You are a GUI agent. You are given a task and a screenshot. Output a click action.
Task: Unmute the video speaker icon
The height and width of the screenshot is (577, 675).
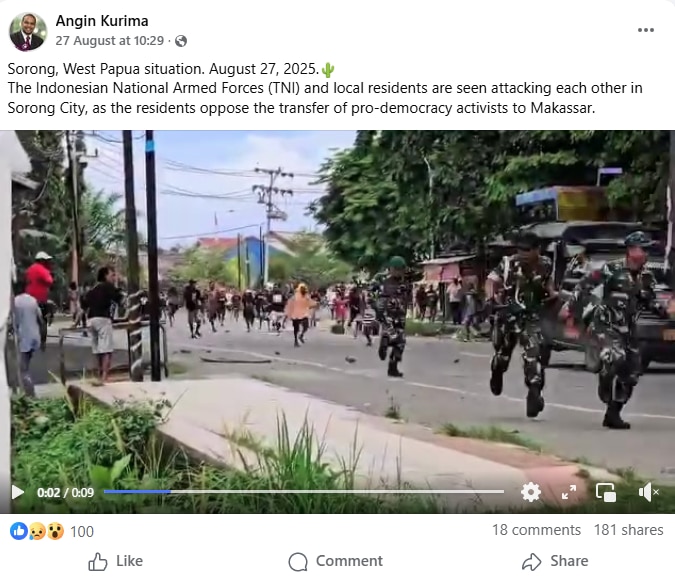tap(648, 492)
